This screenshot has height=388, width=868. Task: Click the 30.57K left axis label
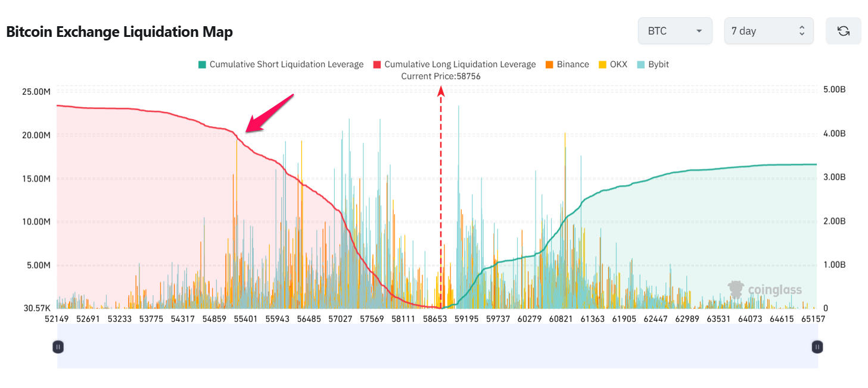(x=36, y=308)
